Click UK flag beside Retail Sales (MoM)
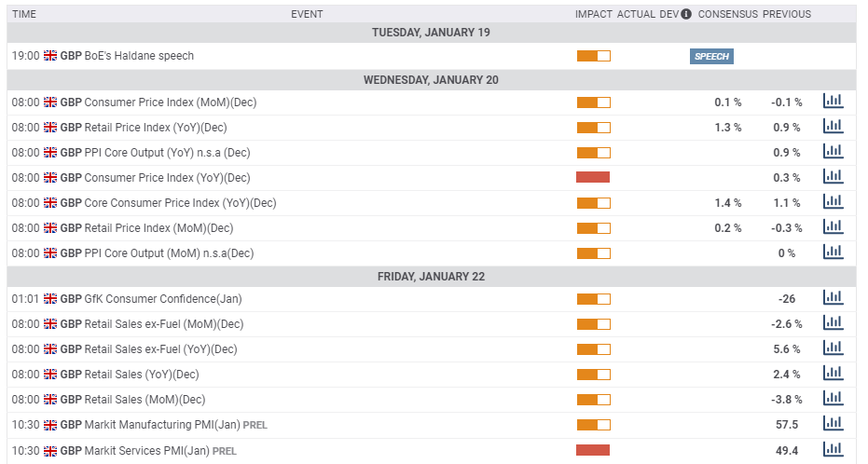Image resolution: width=868 pixels, height=464 pixels. tap(50, 399)
